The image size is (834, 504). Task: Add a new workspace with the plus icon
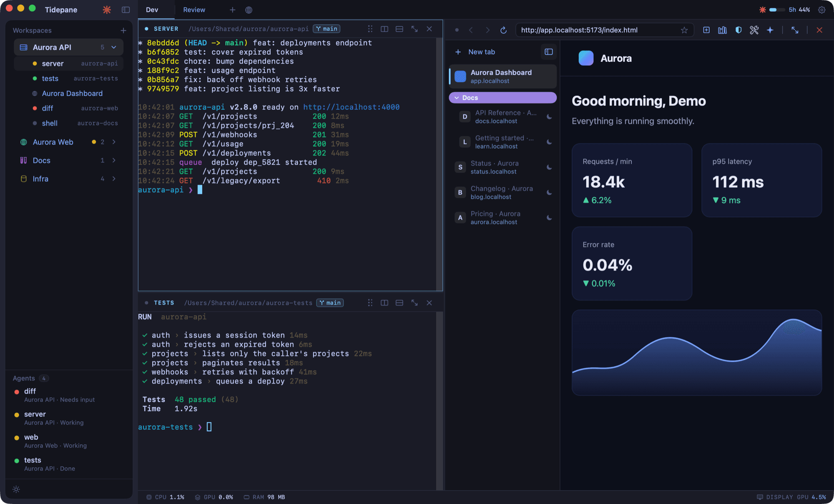point(123,30)
